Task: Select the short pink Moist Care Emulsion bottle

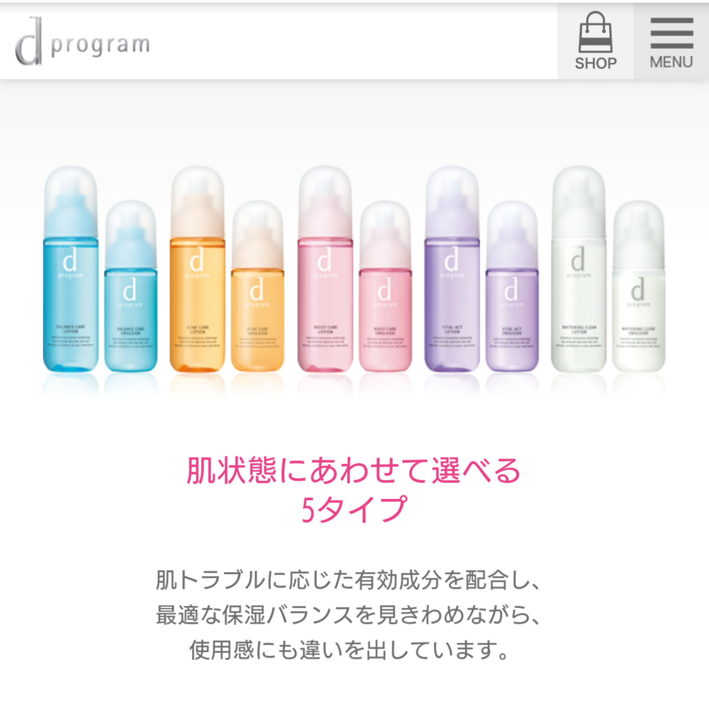Action: pos(385,286)
